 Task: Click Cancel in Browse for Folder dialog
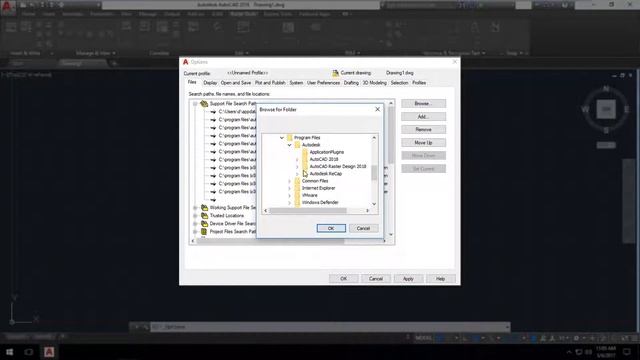363,228
